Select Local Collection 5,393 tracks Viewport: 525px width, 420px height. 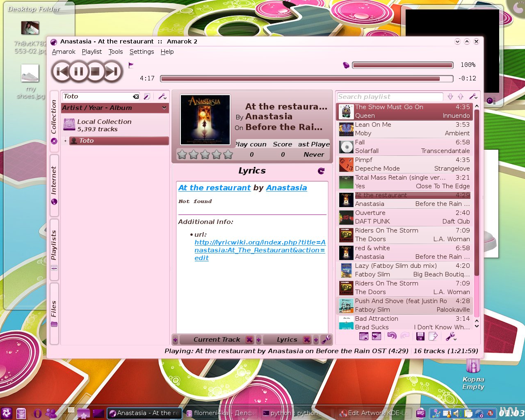tap(115, 125)
